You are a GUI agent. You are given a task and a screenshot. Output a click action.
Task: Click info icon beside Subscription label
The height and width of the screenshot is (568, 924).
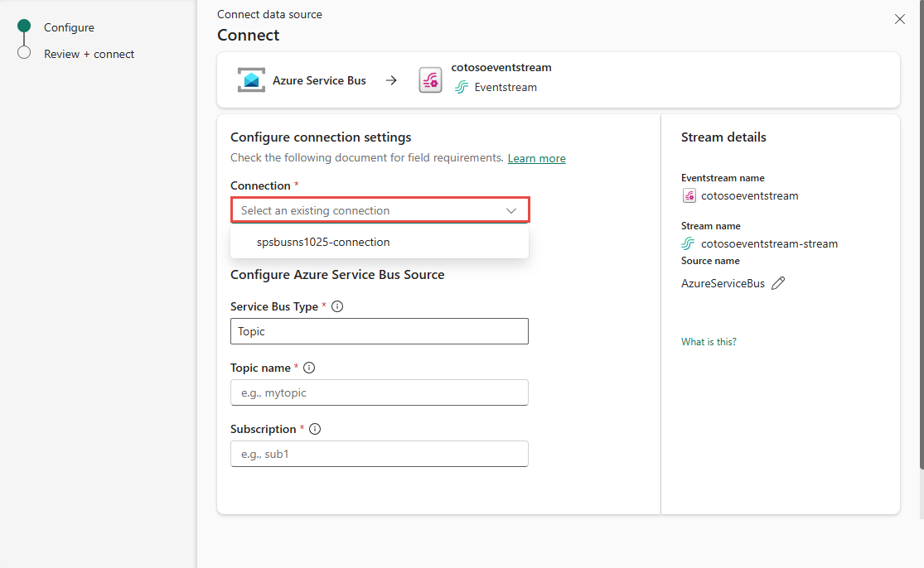point(315,429)
